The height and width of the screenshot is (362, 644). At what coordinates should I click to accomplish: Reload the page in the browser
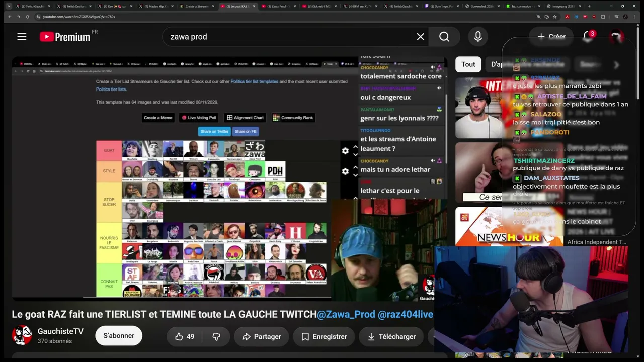tap(27, 17)
